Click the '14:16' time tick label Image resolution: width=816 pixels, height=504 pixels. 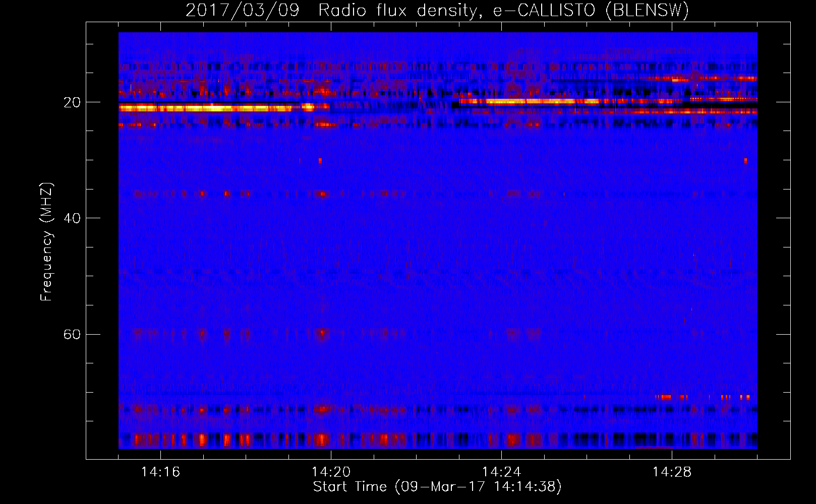pos(160,472)
